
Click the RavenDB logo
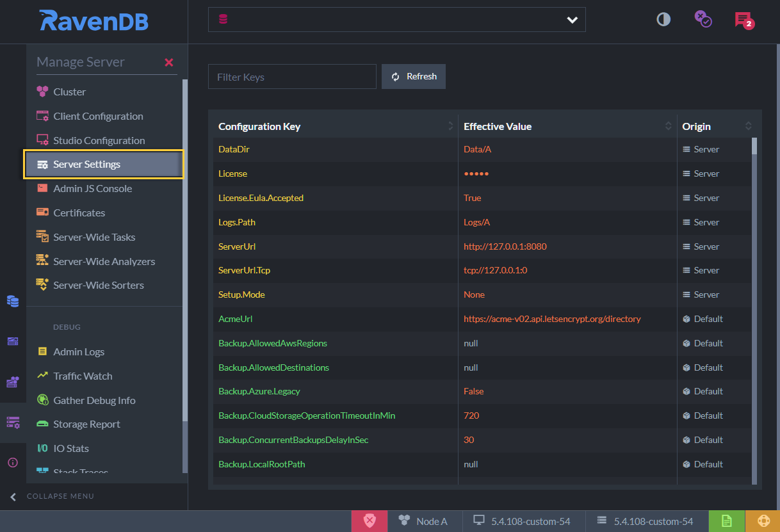click(94, 20)
